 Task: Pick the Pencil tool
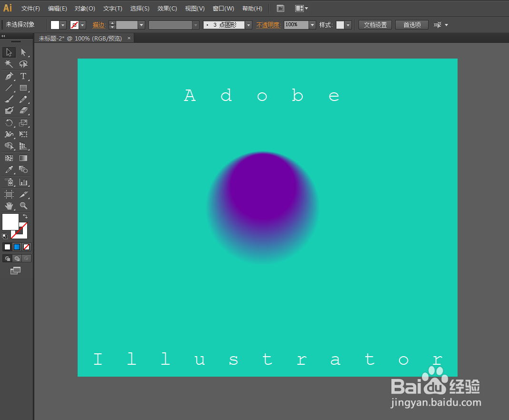click(x=23, y=99)
